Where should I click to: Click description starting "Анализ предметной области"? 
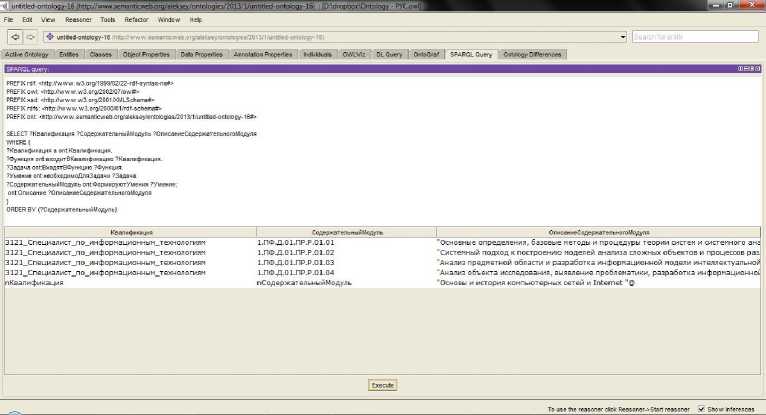(x=598, y=263)
